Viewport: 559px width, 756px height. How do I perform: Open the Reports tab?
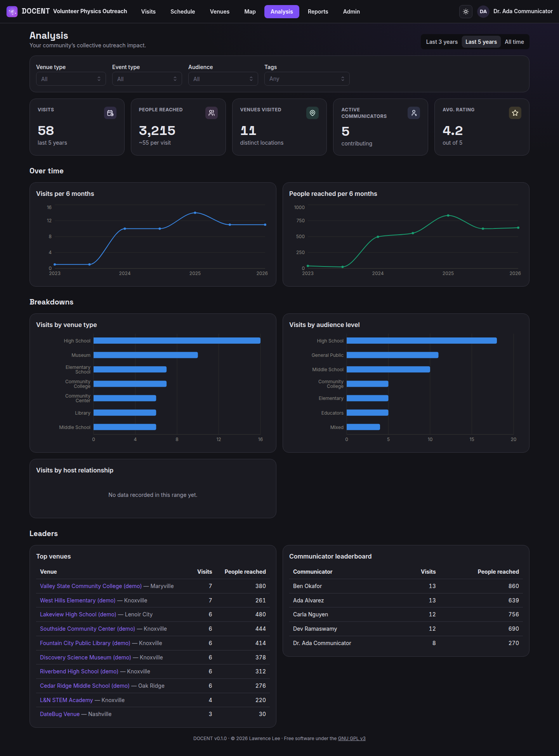(318, 12)
